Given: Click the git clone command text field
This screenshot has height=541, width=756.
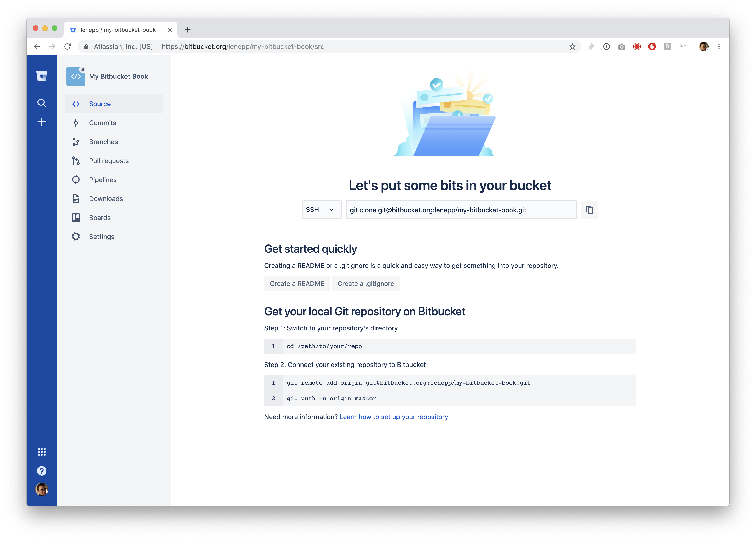Looking at the screenshot, I should pos(461,210).
